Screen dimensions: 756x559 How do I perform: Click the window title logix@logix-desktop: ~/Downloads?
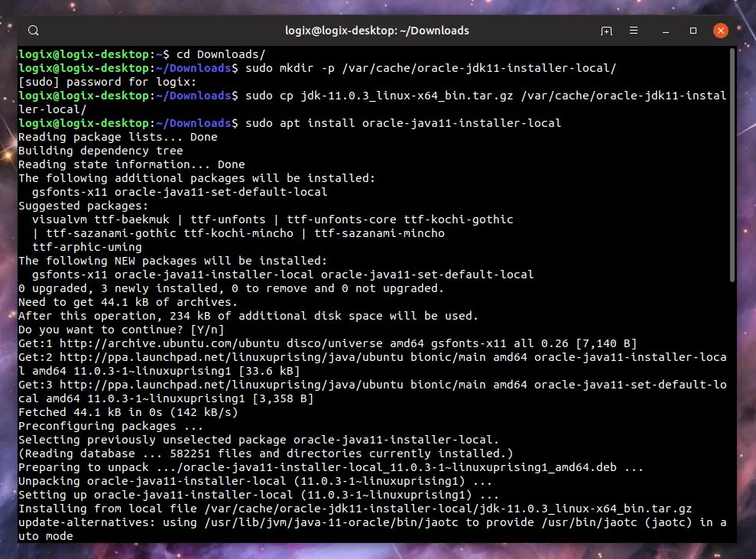click(x=377, y=31)
